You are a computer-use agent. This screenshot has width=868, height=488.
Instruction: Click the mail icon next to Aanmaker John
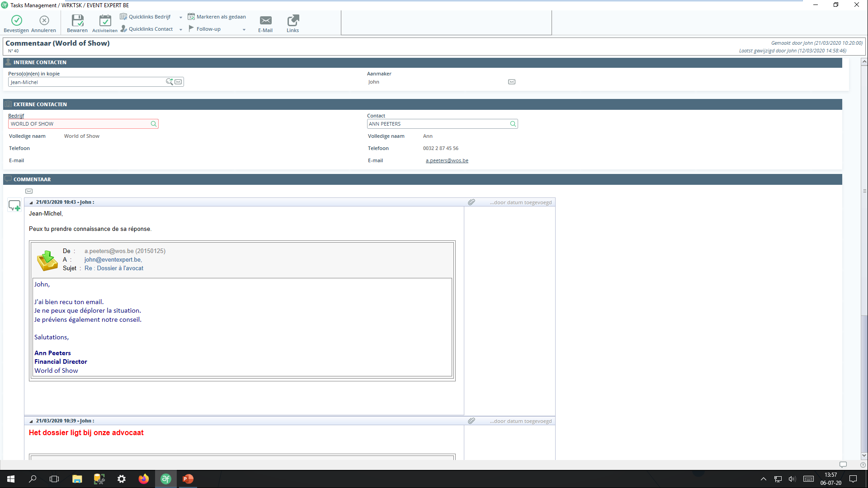coord(512,82)
